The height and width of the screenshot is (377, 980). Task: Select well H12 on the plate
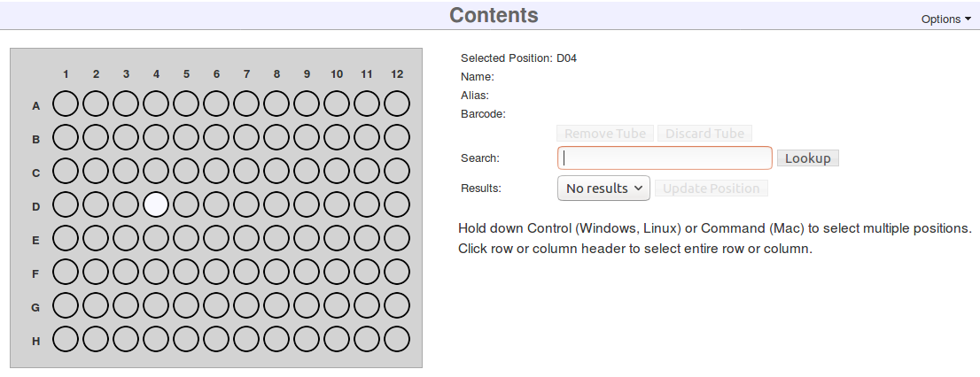click(397, 339)
